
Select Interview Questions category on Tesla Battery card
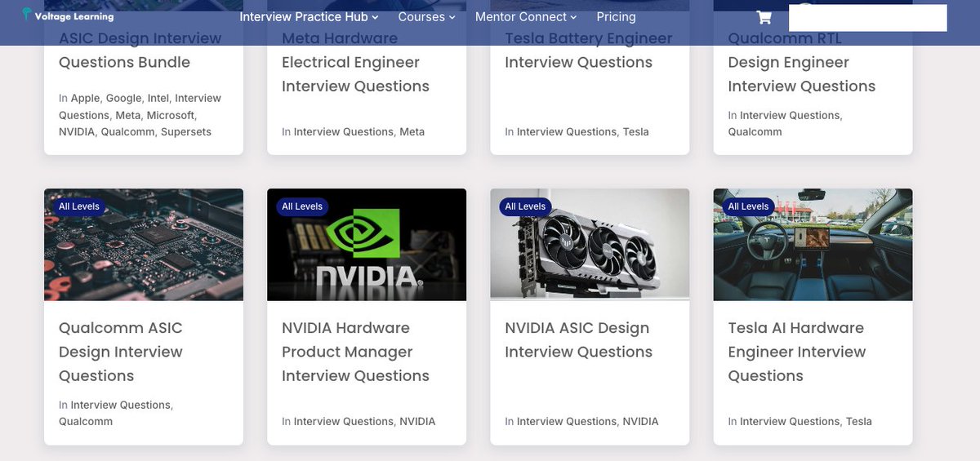(566, 131)
